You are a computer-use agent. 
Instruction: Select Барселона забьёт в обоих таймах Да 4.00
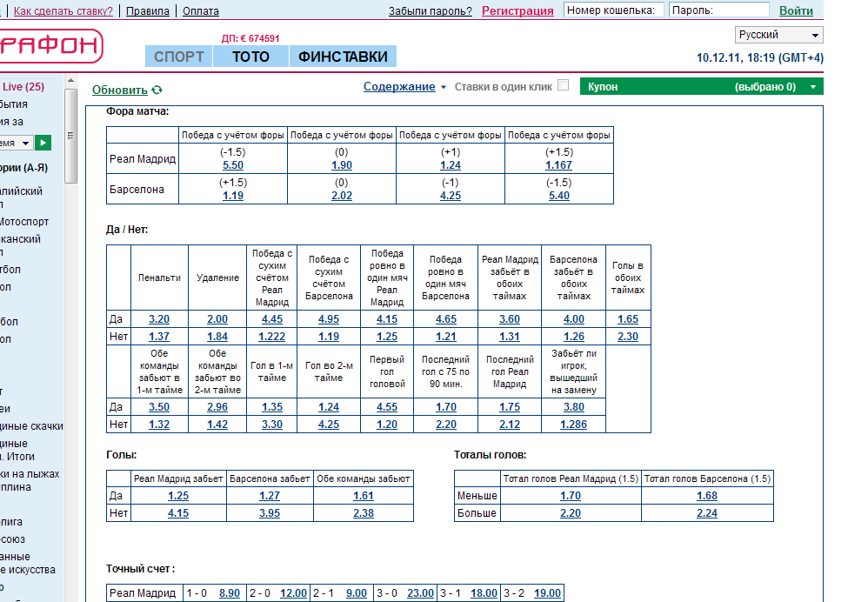[x=574, y=319]
